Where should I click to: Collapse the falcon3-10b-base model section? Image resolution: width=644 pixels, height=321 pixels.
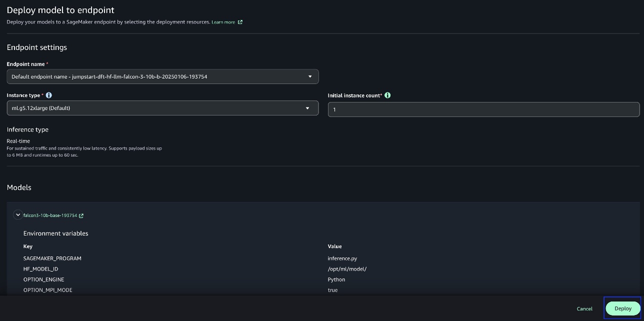coord(17,215)
